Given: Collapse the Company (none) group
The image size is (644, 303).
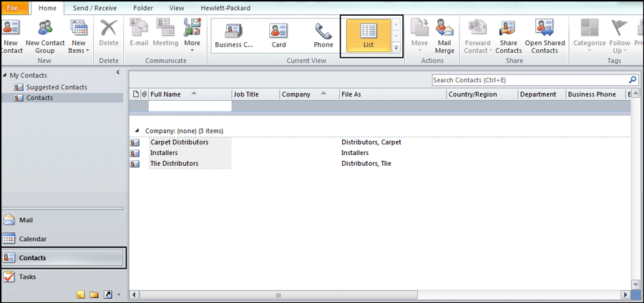Looking at the screenshot, I should [137, 131].
